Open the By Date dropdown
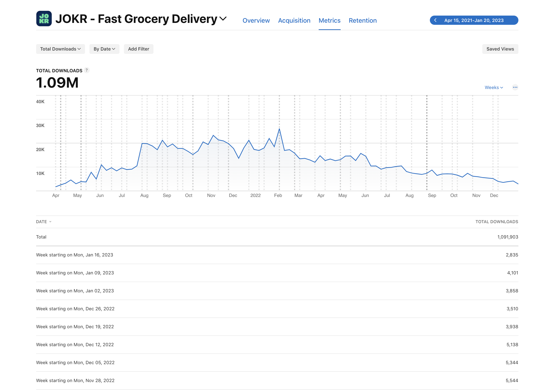Image resolution: width=542 pixels, height=392 pixels. click(x=104, y=49)
